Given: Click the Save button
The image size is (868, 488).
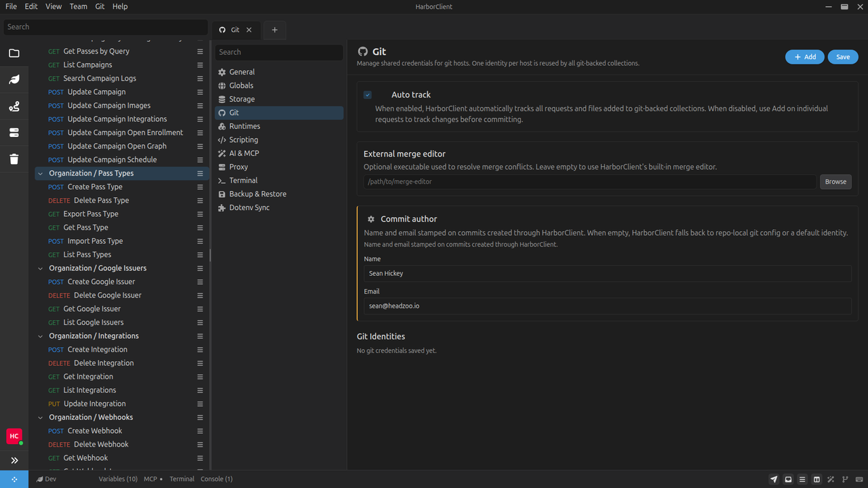Looking at the screenshot, I should [x=843, y=57].
